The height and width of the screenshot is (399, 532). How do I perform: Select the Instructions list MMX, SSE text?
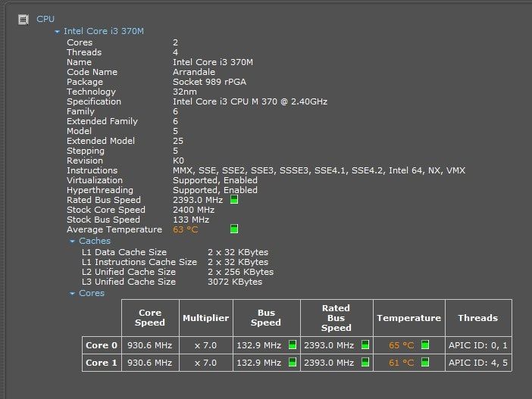pyautogui.click(x=319, y=170)
